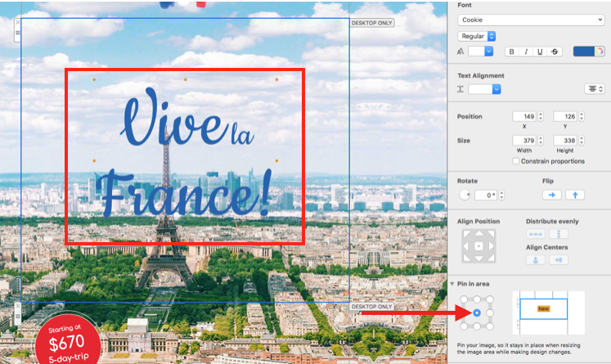Enable Constrain proportions checkbox
Viewport: 611px width, 364px height.
click(x=515, y=161)
